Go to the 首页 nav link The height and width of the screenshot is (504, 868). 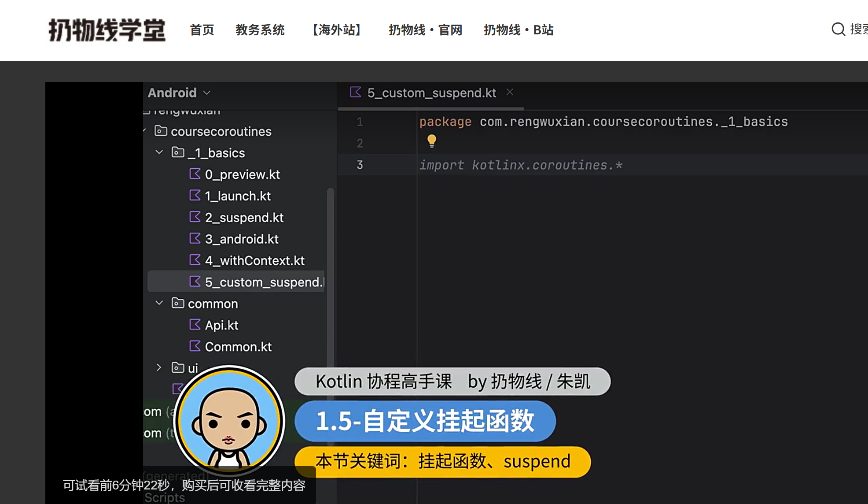(202, 30)
